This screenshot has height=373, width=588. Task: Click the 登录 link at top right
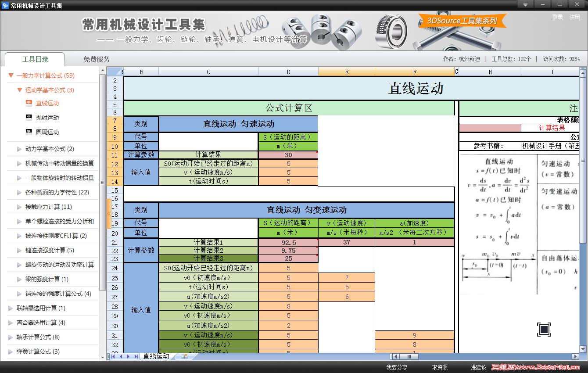[x=557, y=18]
